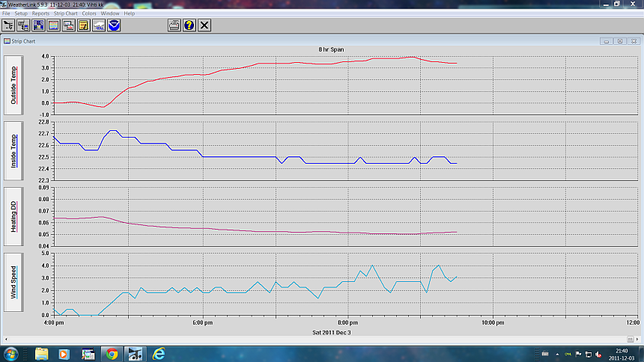Open the Colors menu
644x362 pixels.
tap(89, 13)
